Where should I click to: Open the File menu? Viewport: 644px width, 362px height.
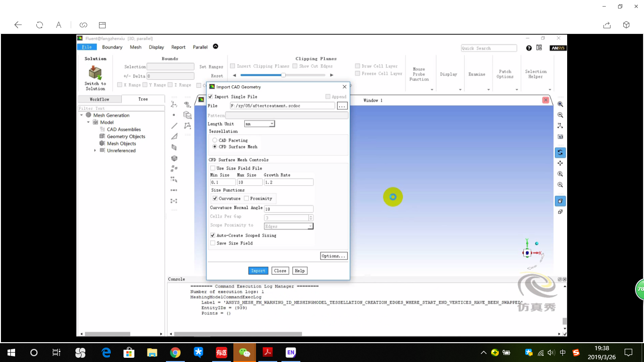click(x=87, y=47)
